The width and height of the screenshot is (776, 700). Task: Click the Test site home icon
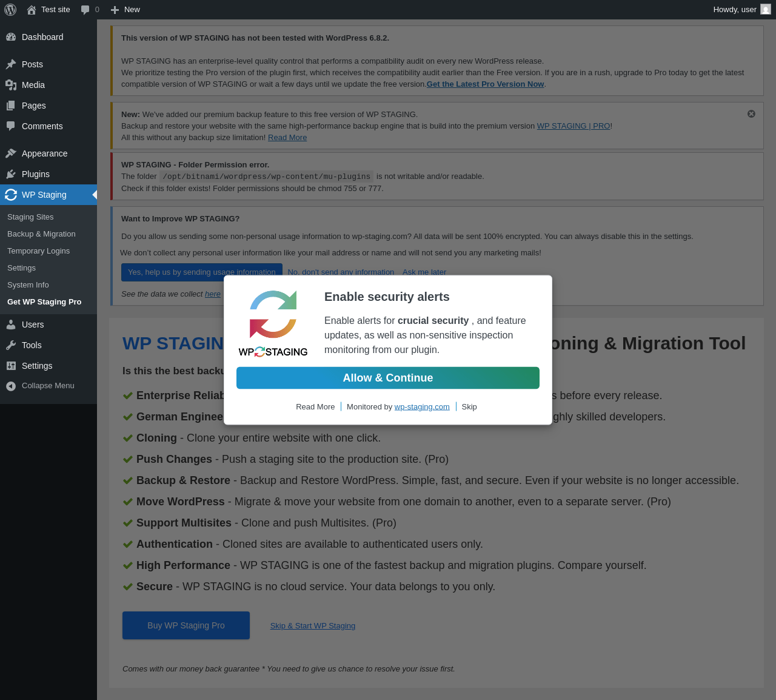click(32, 10)
